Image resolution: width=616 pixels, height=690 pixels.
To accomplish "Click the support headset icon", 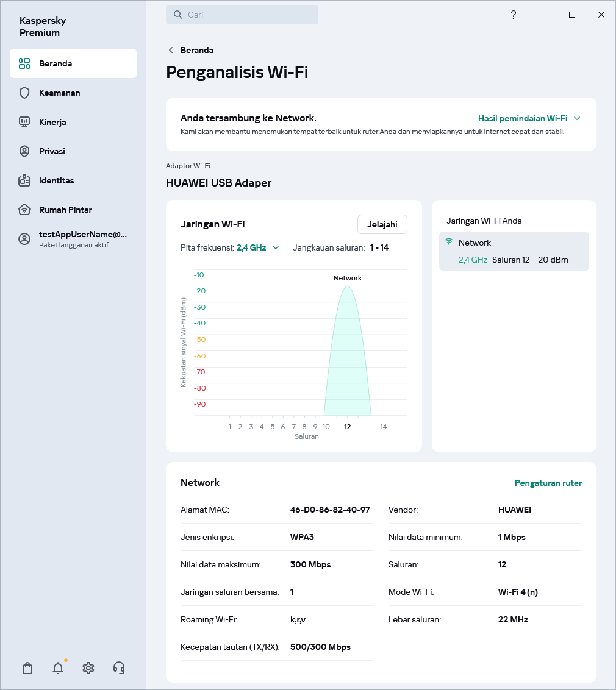I will point(119,668).
